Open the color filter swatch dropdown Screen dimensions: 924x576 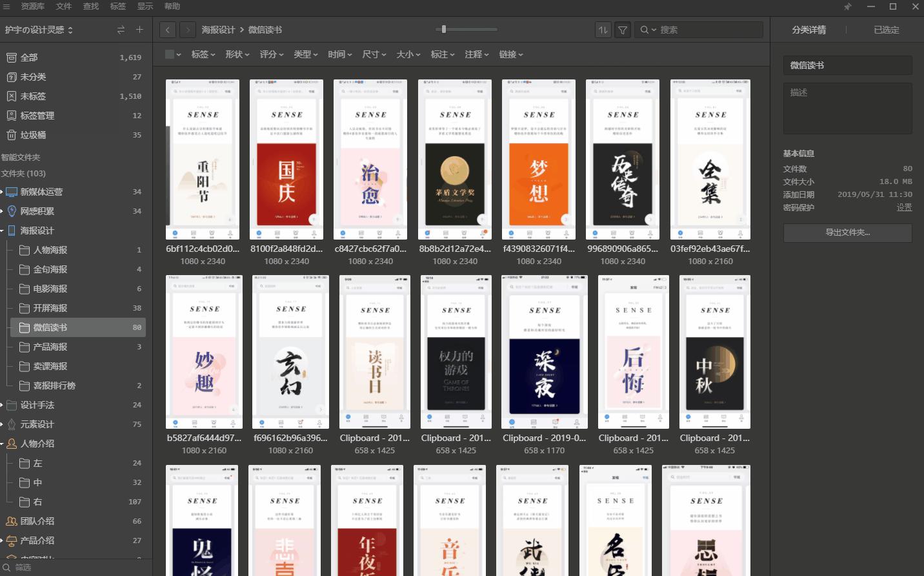[x=173, y=54]
